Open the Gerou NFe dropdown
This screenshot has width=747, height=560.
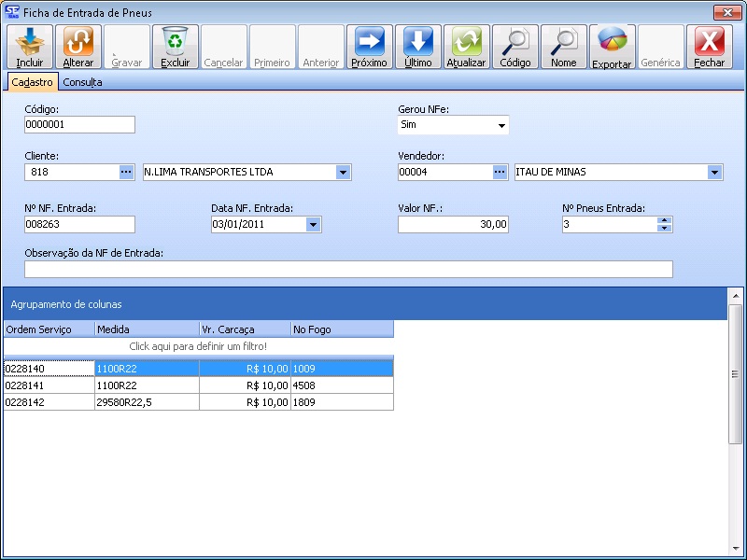(501, 126)
